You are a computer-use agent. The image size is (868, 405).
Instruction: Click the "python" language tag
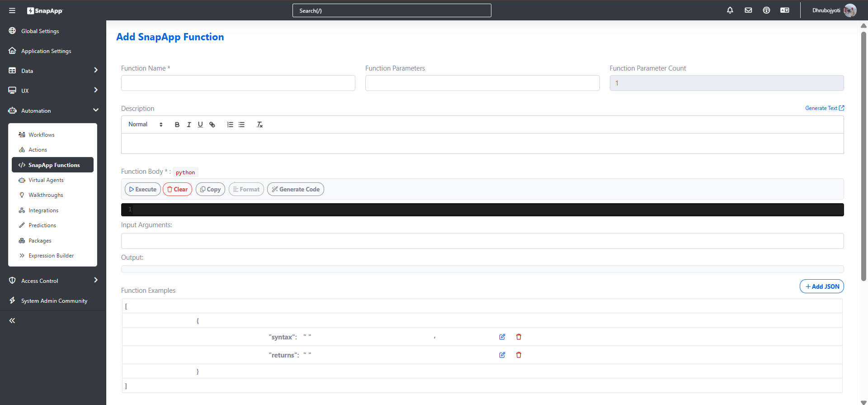click(x=185, y=172)
